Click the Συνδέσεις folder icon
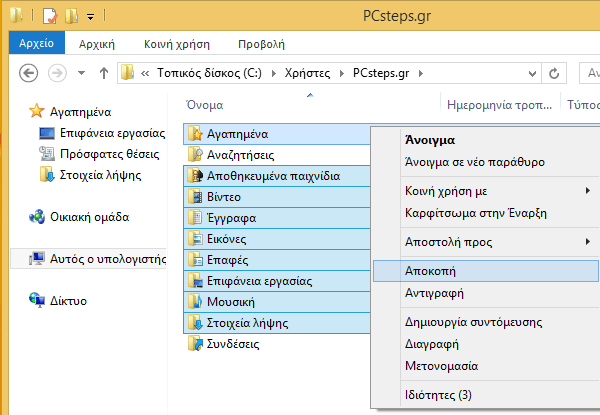The height and width of the screenshot is (415, 600). [x=195, y=344]
